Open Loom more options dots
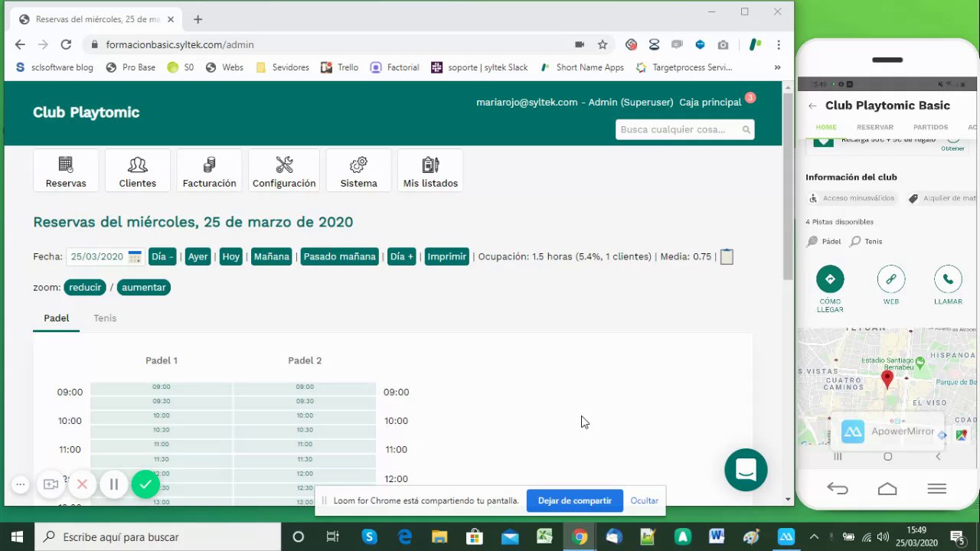980x551 pixels. click(x=21, y=484)
